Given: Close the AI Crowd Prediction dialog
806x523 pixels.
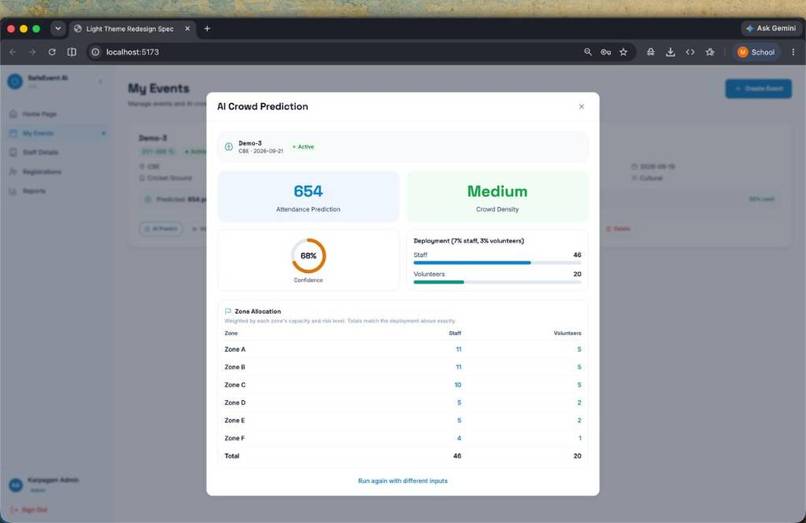Looking at the screenshot, I should pos(581,106).
